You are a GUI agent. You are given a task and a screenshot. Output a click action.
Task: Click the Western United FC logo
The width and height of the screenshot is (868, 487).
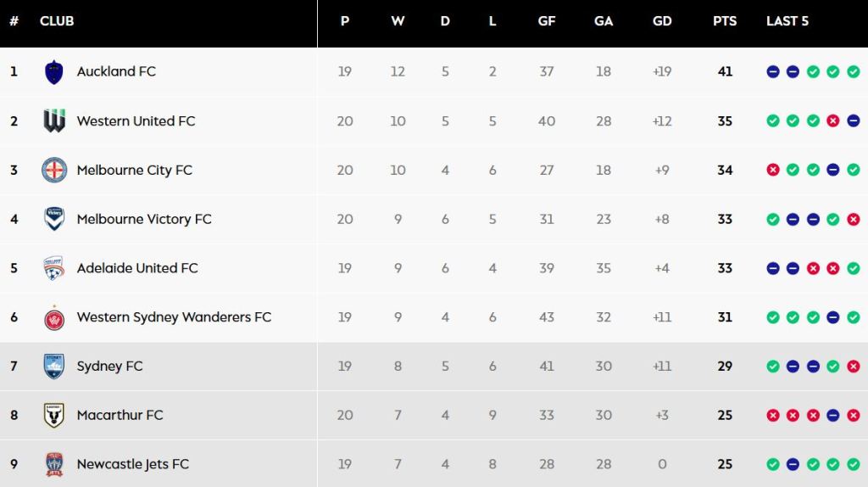[54, 121]
